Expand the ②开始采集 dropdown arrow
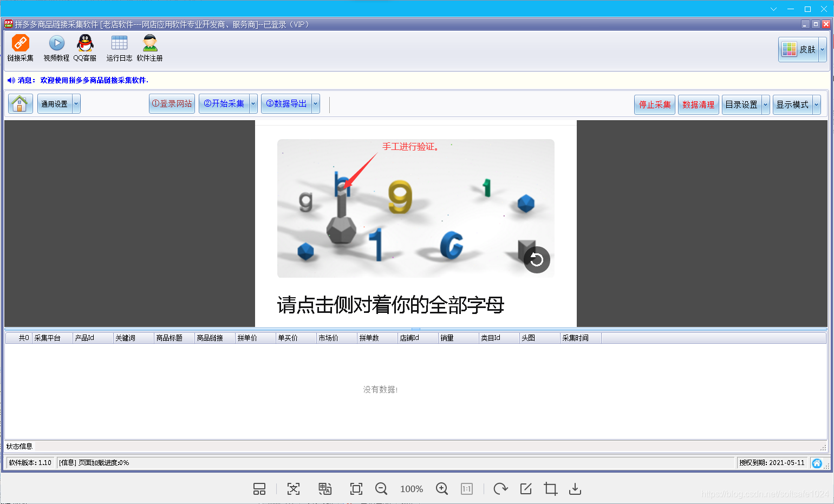 (x=253, y=103)
